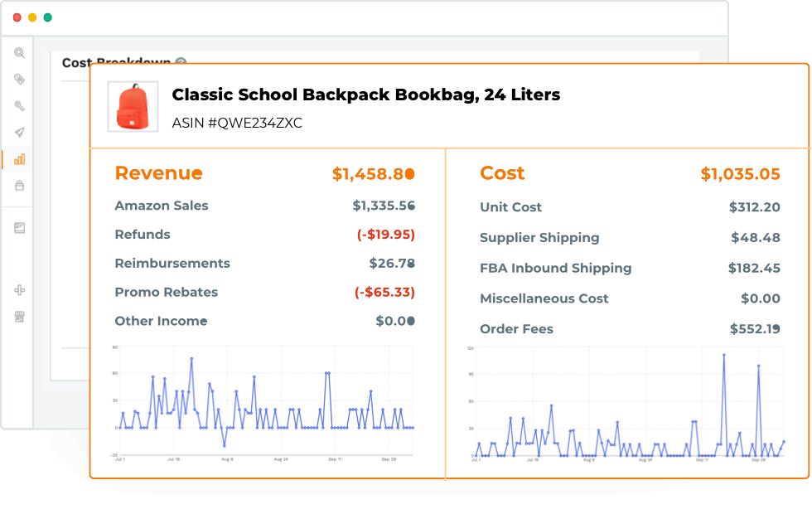Screen dimensions: 812x514
Task: Select the Cost heading
Action: [x=502, y=173]
